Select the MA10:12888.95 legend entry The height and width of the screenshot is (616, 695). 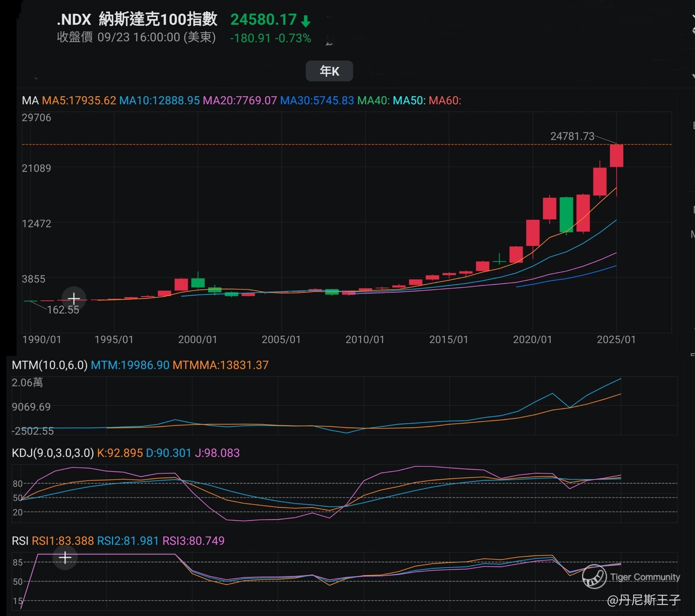click(160, 101)
